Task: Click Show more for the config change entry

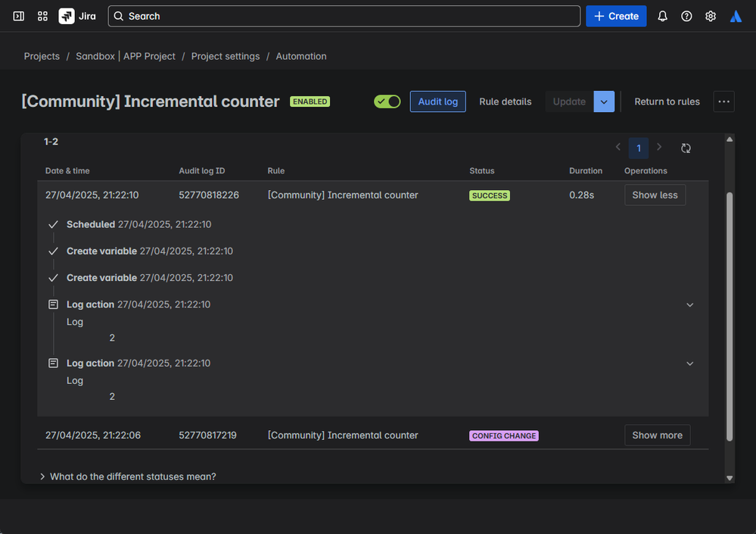Action: tap(657, 435)
